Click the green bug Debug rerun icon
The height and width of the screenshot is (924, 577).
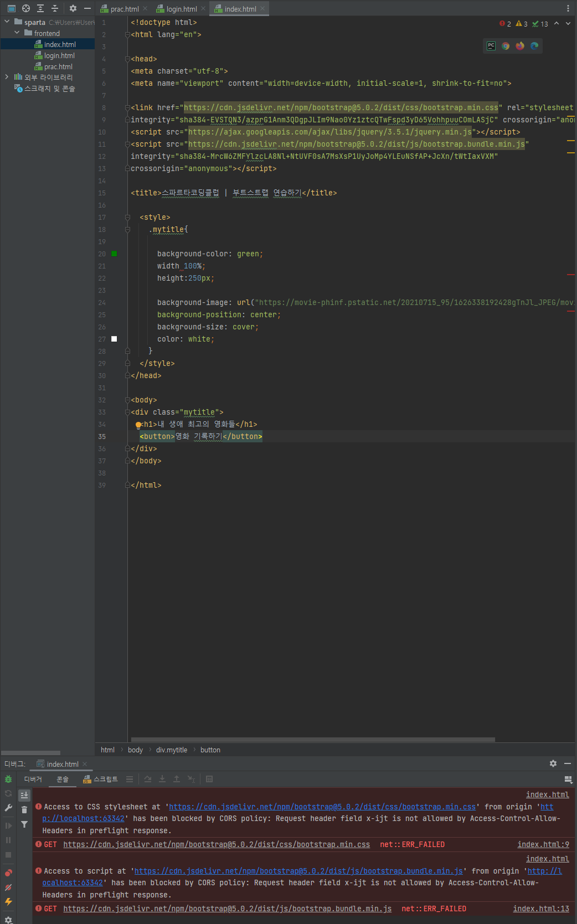[8, 779]
